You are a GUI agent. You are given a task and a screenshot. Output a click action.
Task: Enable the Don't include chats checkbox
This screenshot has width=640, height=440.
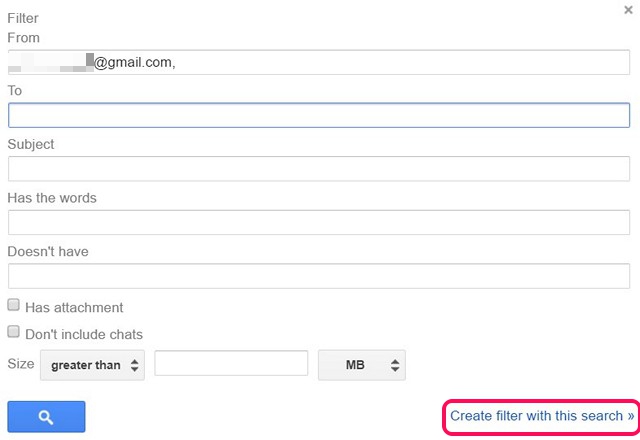pyautogui.click(x=13, y=331)
